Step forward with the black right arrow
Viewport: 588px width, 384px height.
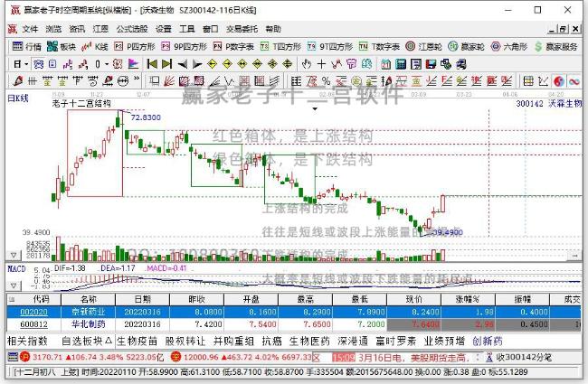[x=197, y=64]
